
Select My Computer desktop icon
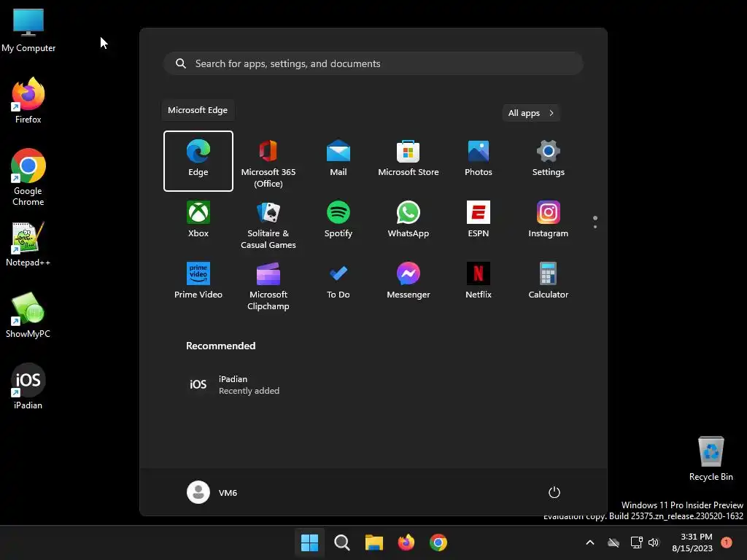[x=28, y=31]
